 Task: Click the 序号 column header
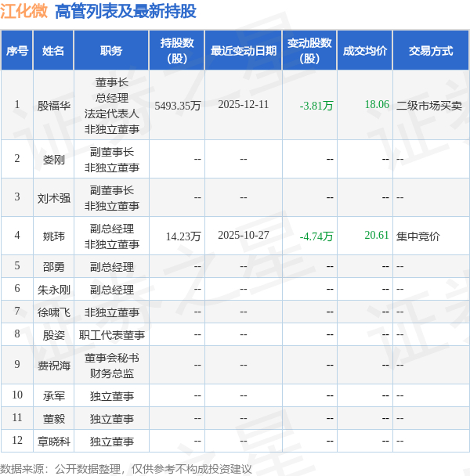pyautogui.click(x=17, y=51)
